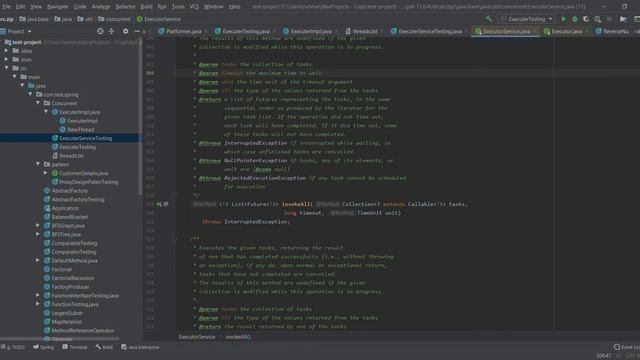Open the Refactor menu
The height and width of the screenshot is (360, 640).
pyautogui.click(x=125, y=7)
